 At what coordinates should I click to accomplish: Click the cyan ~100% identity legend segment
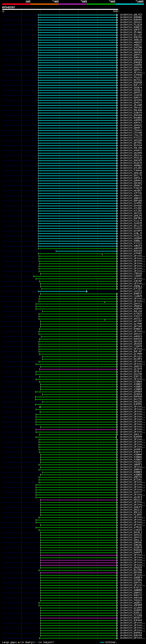click(x=130, y=4)
